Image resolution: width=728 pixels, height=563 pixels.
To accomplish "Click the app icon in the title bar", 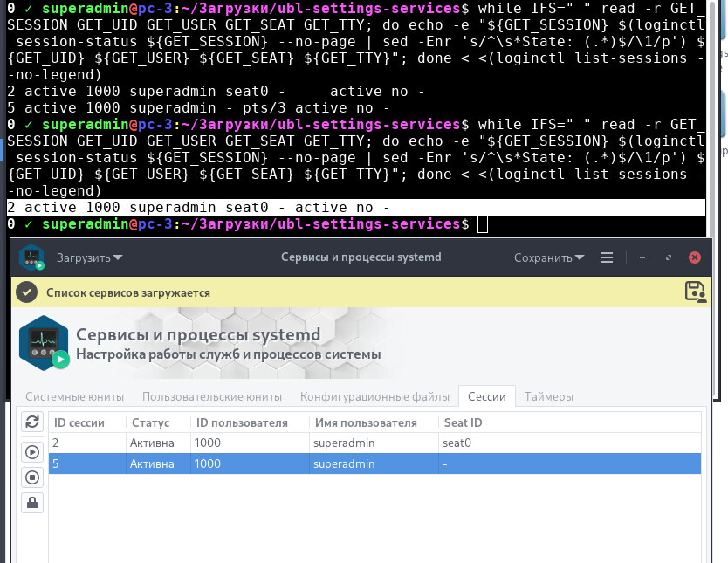I will 31,257.
